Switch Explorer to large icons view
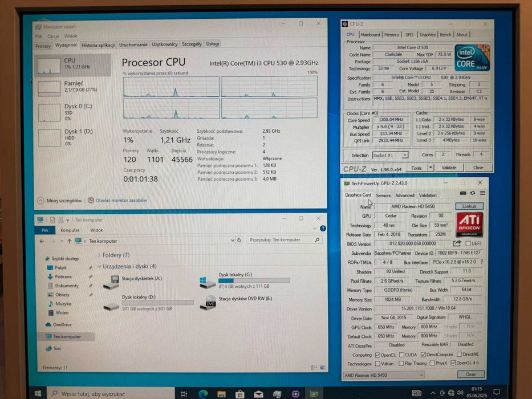 (322, 368)
